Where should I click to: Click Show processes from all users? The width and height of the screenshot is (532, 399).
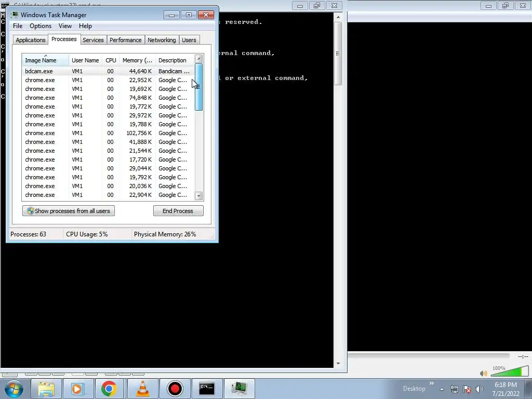pyautogui.click(x=69, y=211)
